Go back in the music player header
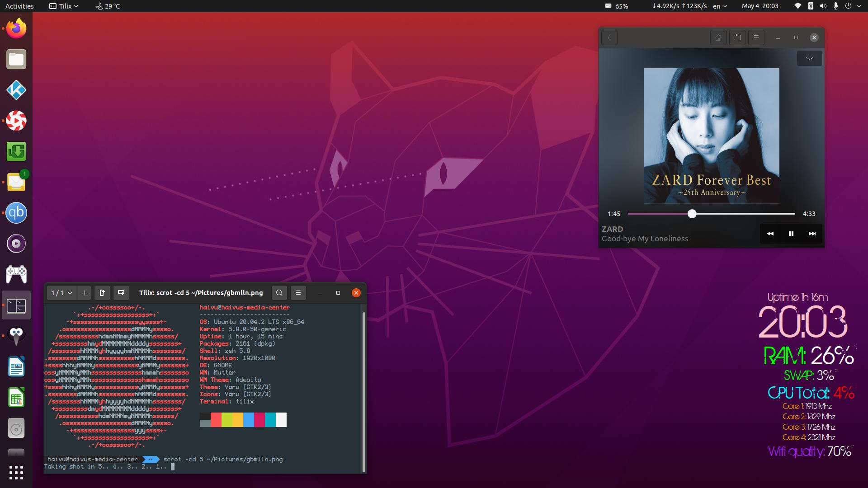The width and height of the screenshot is (868, 488). pyautogui.click(x=609, y=38)
